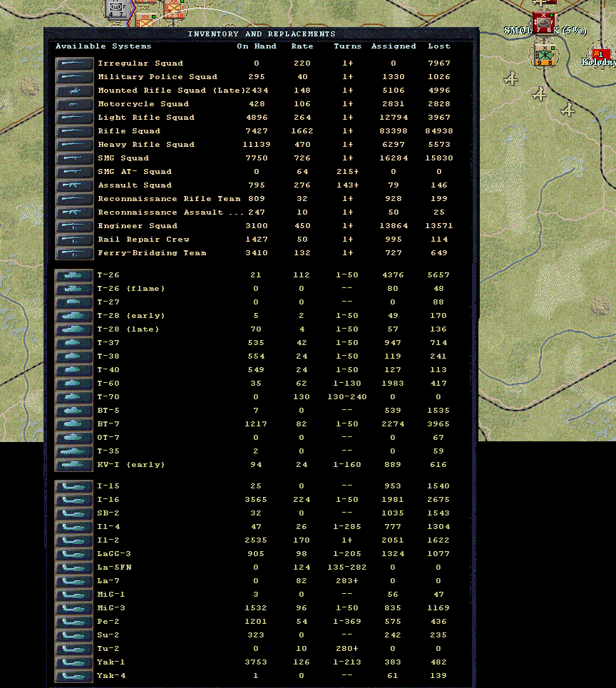616x688 pixels.
Task: Select the Rifle Squad weapon icon
Action: click(74, 131)
